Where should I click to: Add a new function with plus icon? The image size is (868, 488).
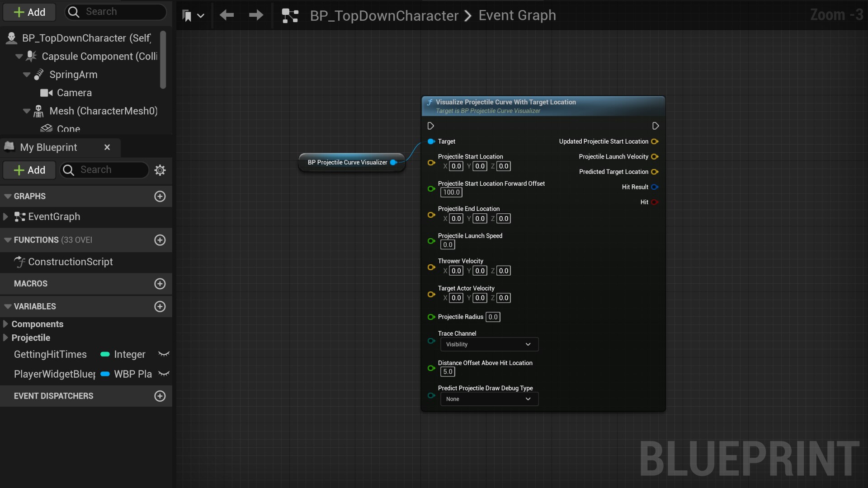[160, 240]
